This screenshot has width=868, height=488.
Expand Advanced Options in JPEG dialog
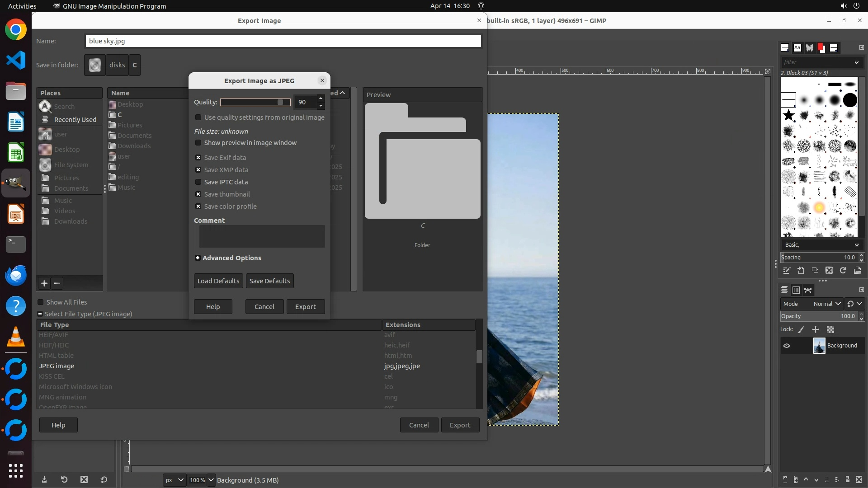(198, 258)
